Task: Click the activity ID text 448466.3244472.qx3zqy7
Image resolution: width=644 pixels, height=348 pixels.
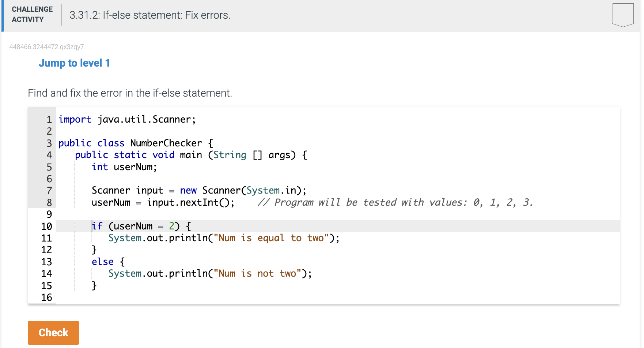Action: 47,47
